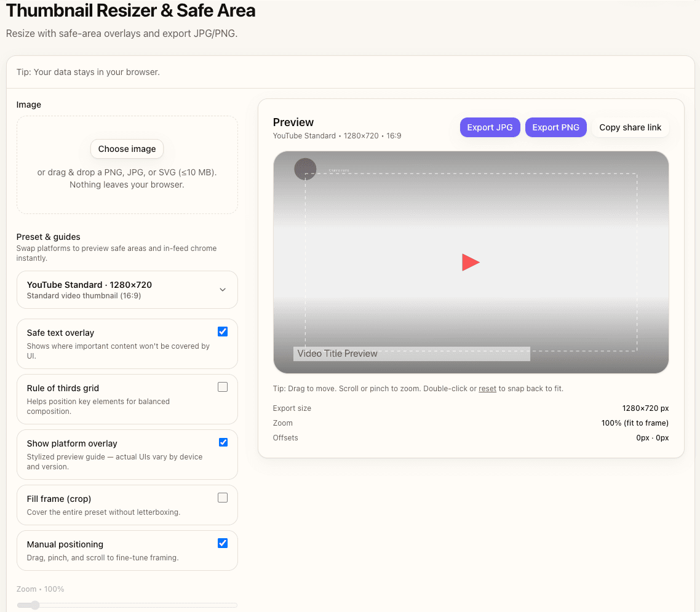
Task: Export the thumbnail as JPG
Action: 490,127
